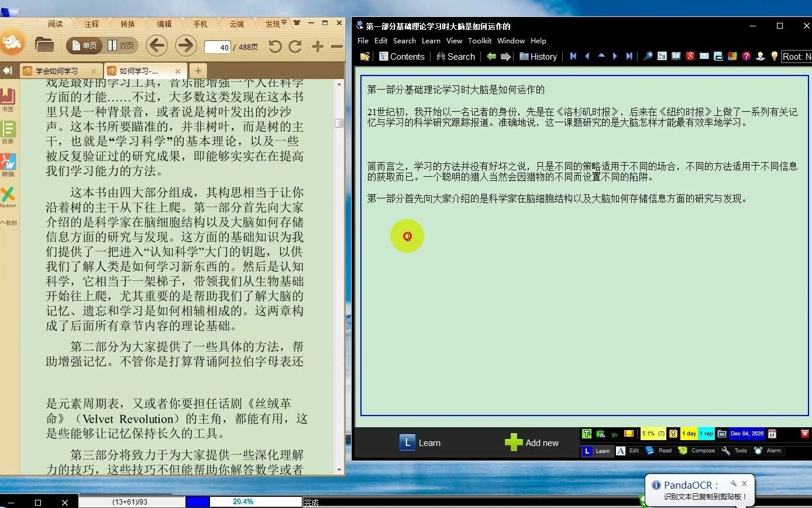Click the Add new button
Viewport: 812px width, 508px height.
[x=532, y=443]
